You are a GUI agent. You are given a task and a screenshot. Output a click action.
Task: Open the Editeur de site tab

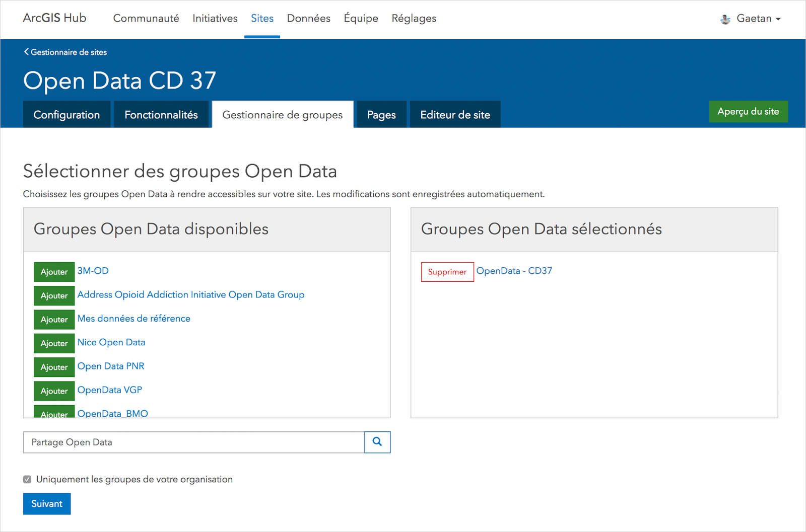coord(455,114)
